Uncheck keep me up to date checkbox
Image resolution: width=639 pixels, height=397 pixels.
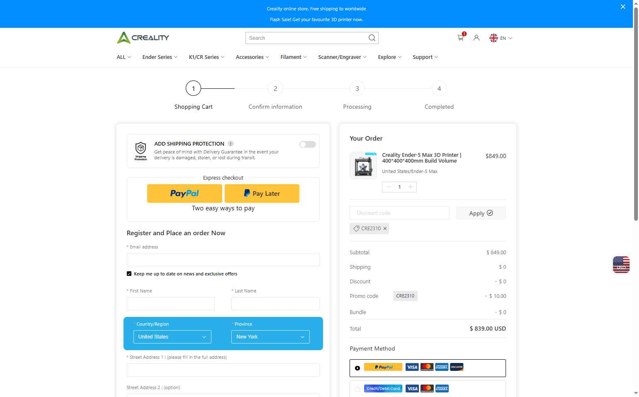tap(129, 273)
